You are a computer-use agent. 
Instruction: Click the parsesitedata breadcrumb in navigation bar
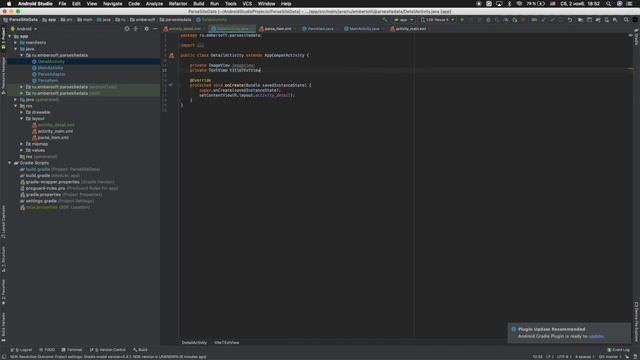click(x=176, y=20)
